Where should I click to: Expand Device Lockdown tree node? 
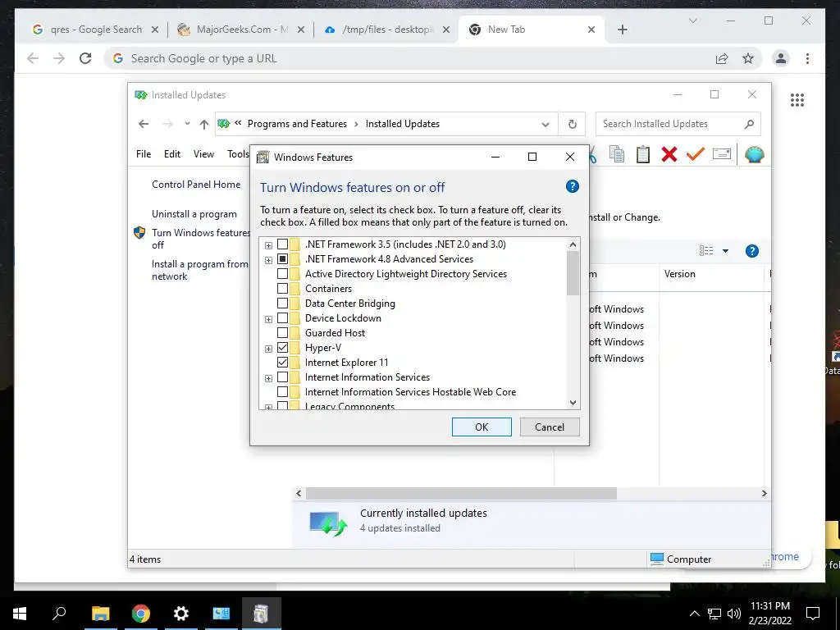tap(268, 319)
